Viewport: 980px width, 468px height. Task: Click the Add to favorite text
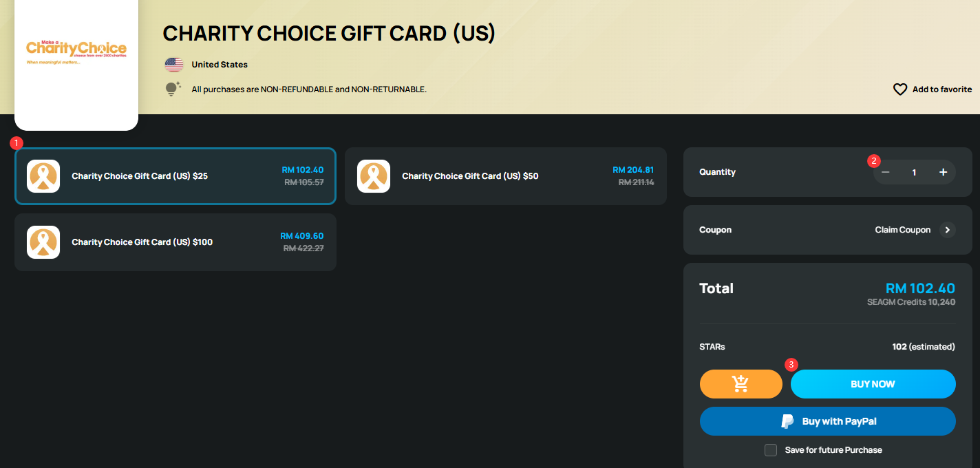pos(942,89)
